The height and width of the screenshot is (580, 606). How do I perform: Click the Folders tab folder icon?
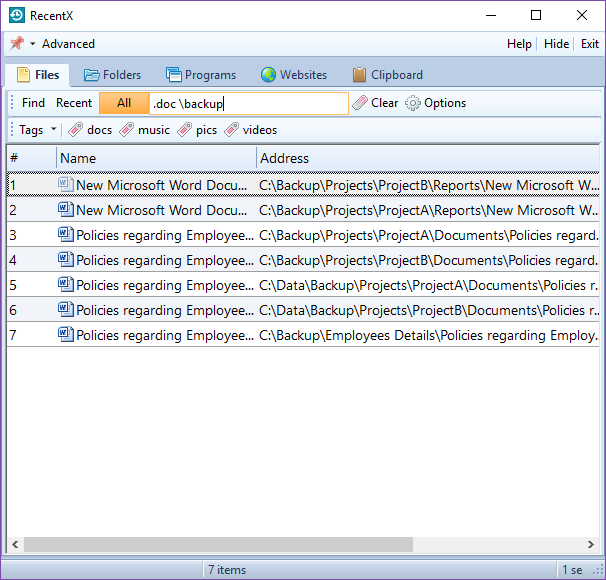[92, 75]
